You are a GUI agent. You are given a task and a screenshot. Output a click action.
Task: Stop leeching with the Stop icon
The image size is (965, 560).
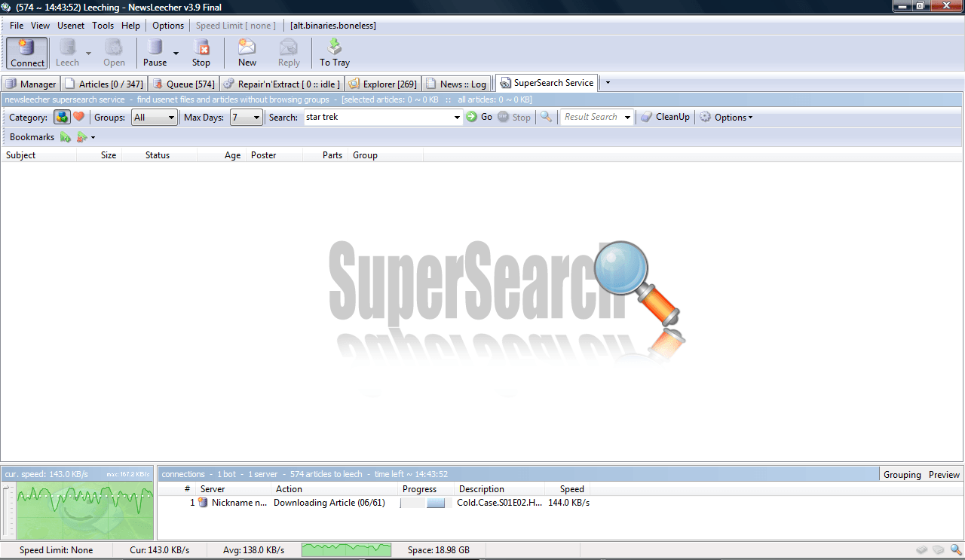click(x=201, y=54)
